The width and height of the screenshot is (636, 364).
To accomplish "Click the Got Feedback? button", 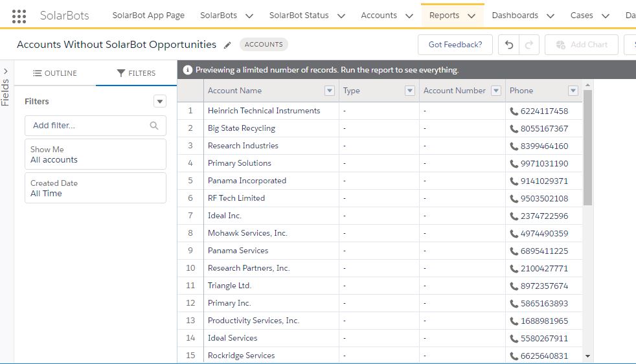I will pyautogui.click(x=455, y=45).
